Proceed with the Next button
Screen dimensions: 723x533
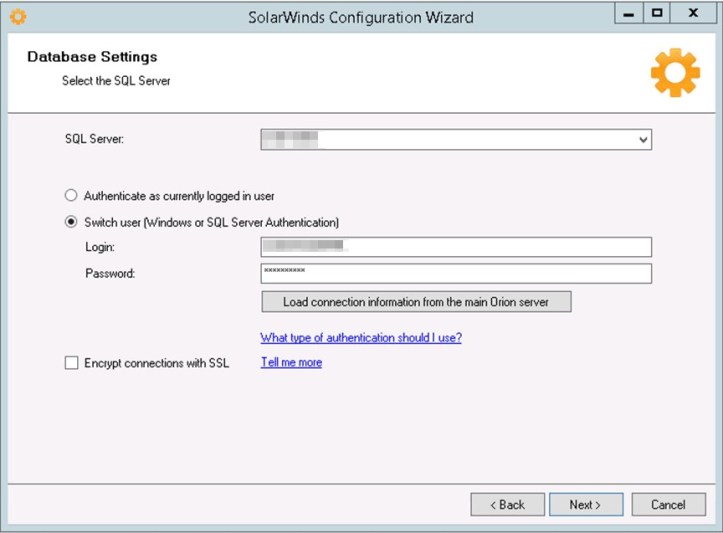tap(585, 505)
